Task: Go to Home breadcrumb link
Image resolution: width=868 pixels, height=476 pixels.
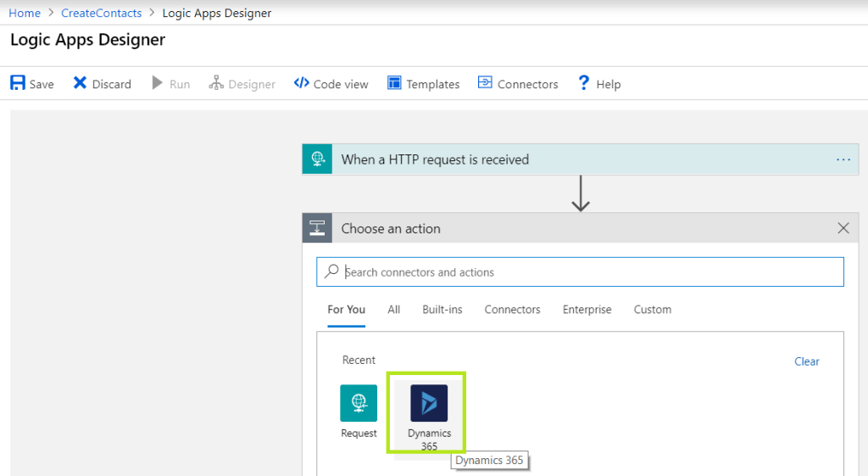Action: pyautogui.click(x=25, y=13)
